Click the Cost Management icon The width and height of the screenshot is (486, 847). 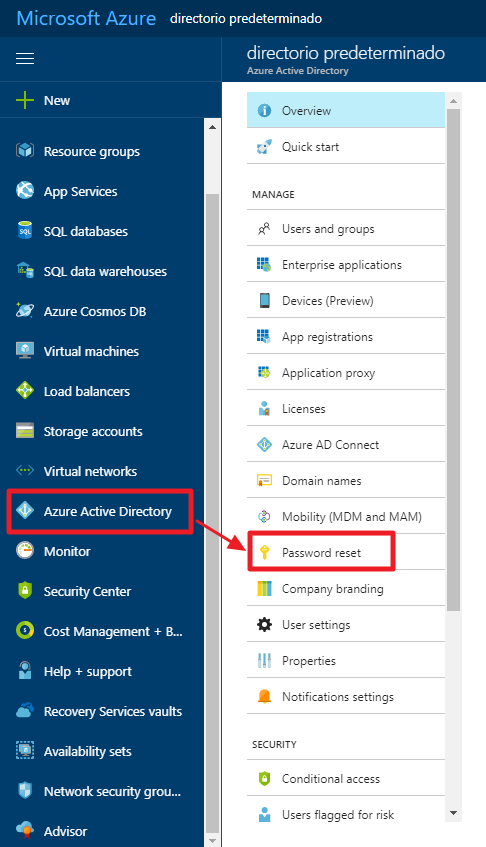pos(25,630)
